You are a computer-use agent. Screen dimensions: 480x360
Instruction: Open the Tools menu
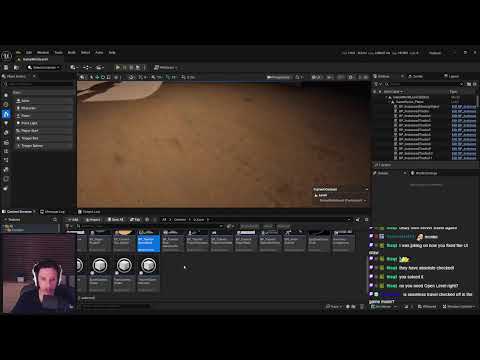tap(58, 52)
